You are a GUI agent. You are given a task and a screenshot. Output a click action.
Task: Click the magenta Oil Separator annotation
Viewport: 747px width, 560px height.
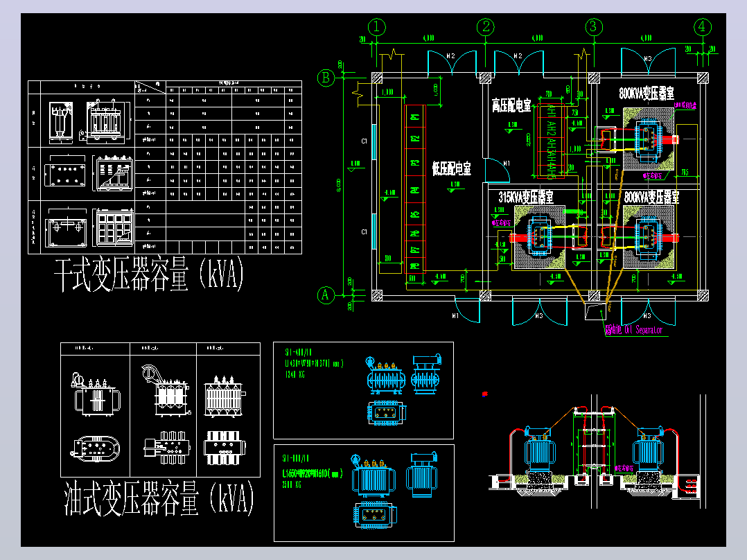pyautogui.click(x=633, y=330)
